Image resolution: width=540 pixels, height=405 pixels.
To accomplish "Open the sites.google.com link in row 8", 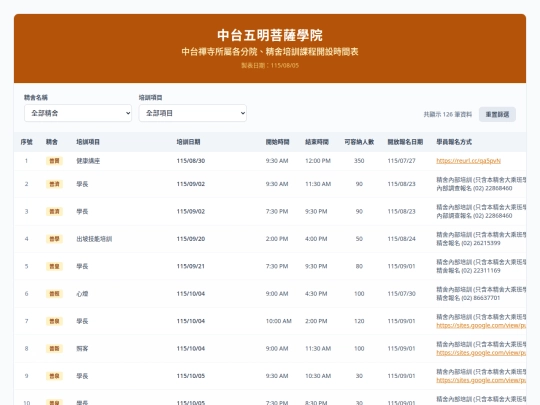I will tap(481, 353).
